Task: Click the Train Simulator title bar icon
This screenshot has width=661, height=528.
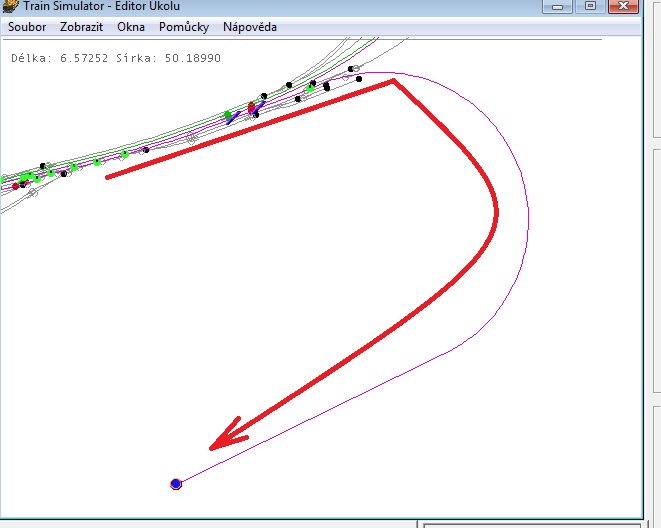Action: (x=10, y=6)
